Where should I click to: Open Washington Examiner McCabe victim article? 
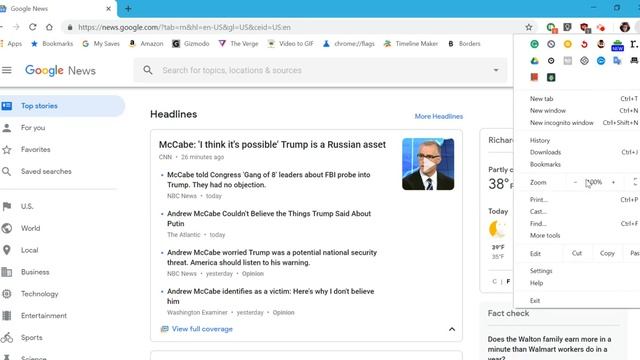[271, 296]
